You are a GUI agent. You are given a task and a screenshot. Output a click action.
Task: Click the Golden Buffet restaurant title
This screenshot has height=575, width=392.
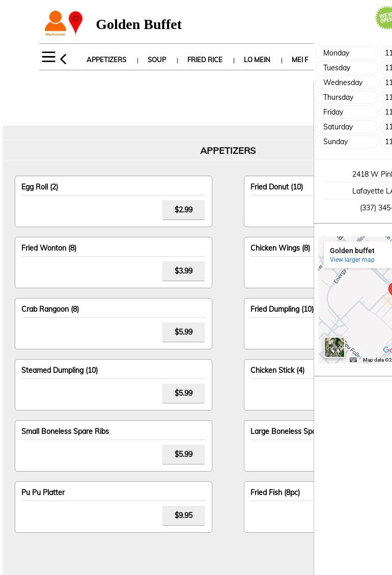138,24
